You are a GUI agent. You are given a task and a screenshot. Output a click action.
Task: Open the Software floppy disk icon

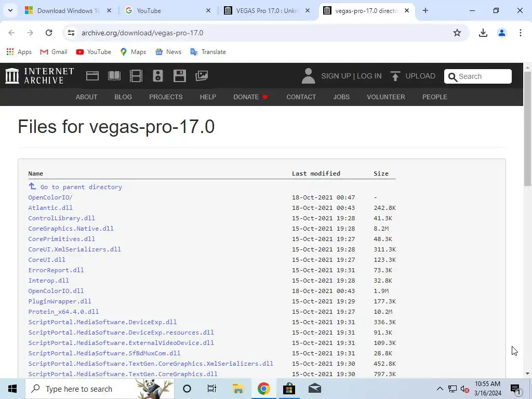[179, 76]
